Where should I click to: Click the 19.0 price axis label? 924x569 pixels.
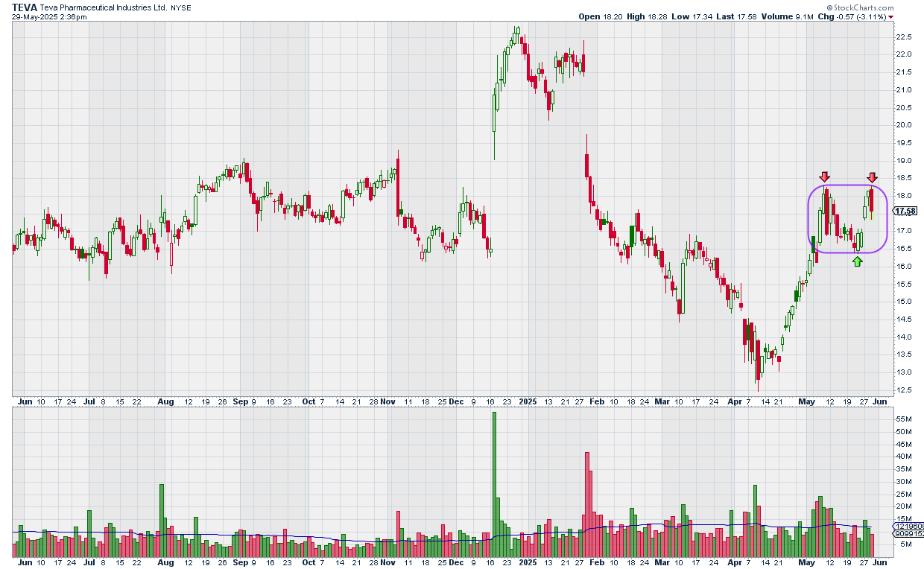[x=903, y=160]
